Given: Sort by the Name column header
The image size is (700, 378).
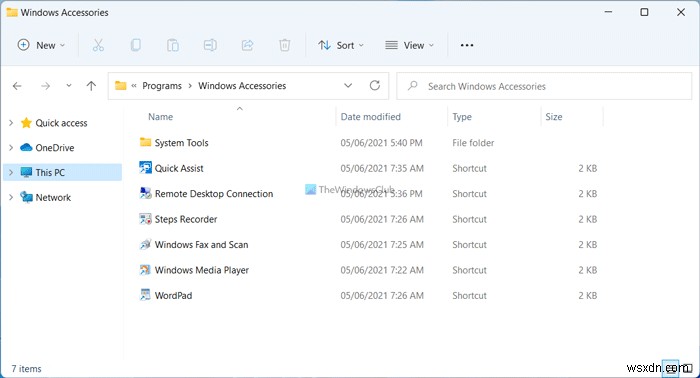Looking at the screenshot, I should coord(161,117).
